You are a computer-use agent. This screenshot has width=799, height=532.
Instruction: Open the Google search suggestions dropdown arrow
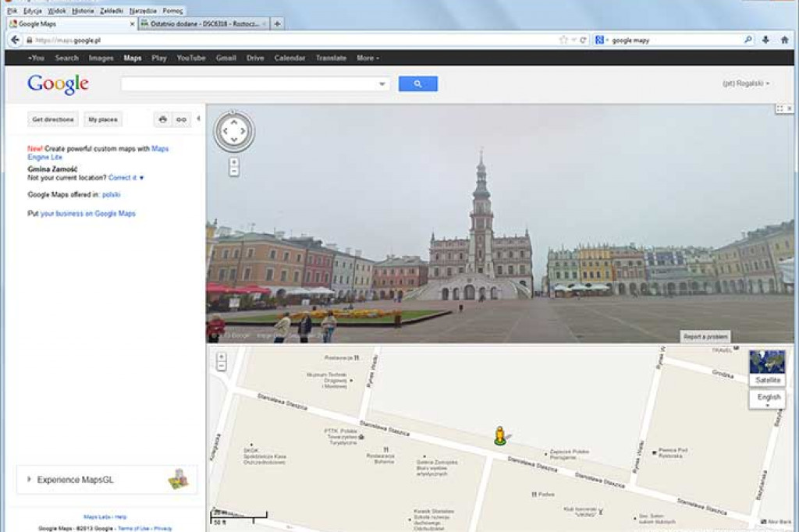point(382,84)
